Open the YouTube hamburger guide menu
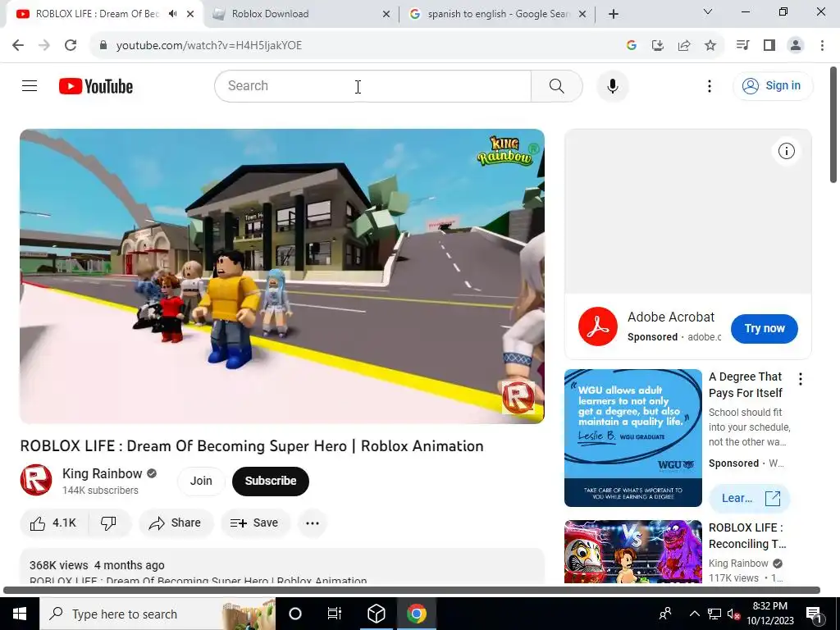 30,85
